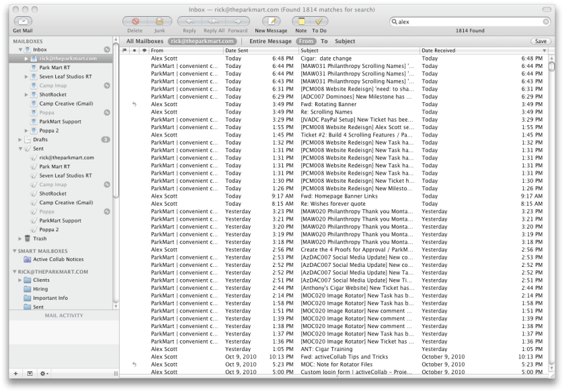Switch search scope to Entire Message
The image size is (564, 392).
[x=270, y=41]
